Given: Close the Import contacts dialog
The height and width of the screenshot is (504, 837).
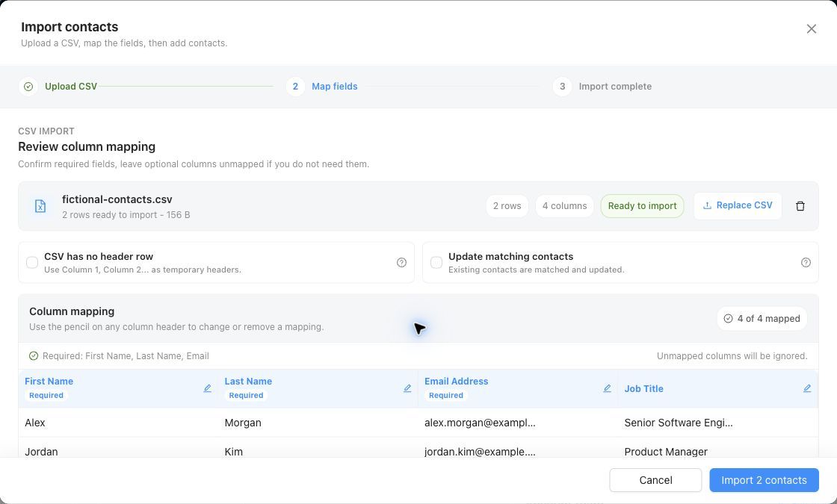Looking at the screenshot, I should pos(811,29).
